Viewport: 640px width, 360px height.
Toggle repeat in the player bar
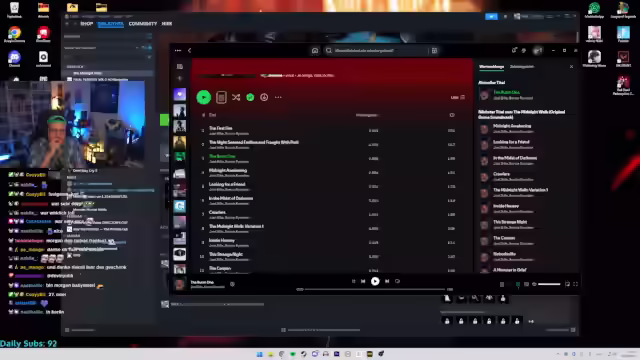(x=398, y=281)
